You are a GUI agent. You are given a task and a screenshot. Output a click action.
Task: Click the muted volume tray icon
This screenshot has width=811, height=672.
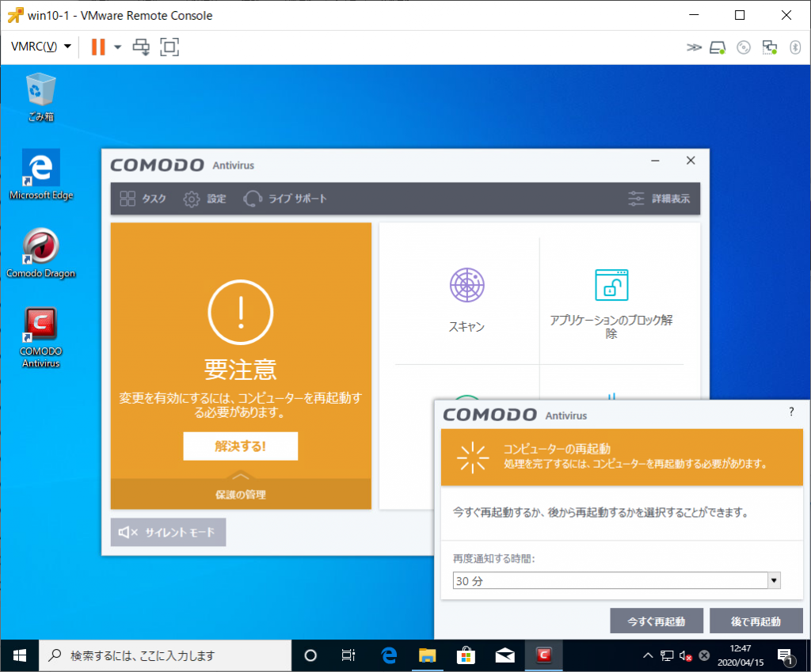[x=686, y=655]
